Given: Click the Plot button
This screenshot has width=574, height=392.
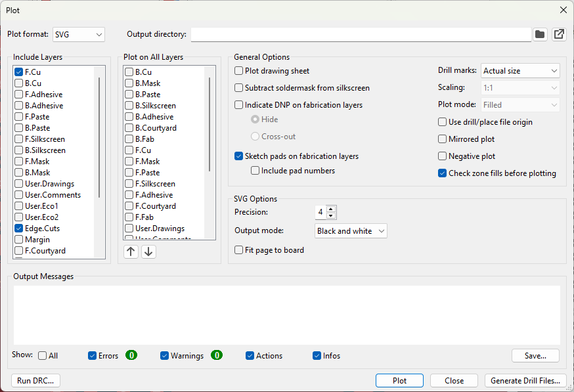Looking at the screenshot, I should point(399,380).
